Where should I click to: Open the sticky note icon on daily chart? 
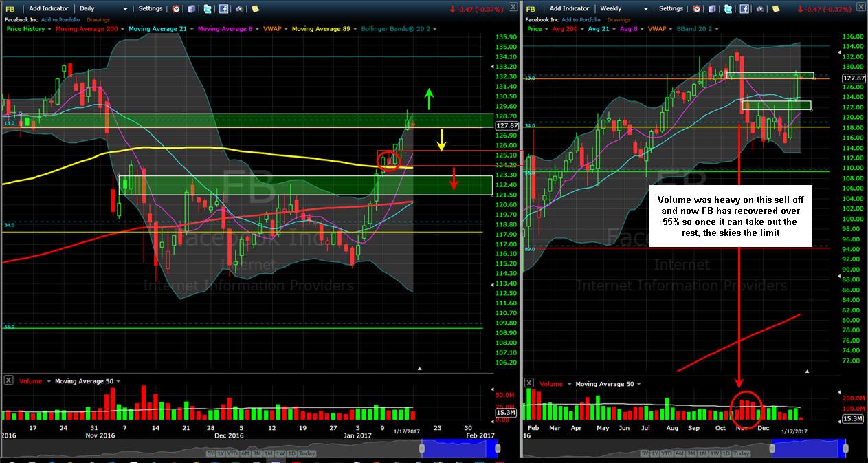[256, 9]
